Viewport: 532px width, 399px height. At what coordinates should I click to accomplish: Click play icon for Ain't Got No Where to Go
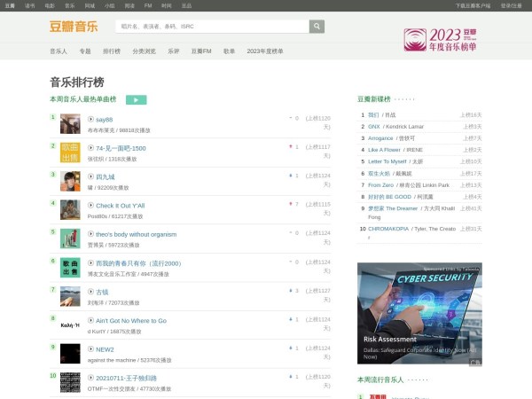[x=90, y=320]
